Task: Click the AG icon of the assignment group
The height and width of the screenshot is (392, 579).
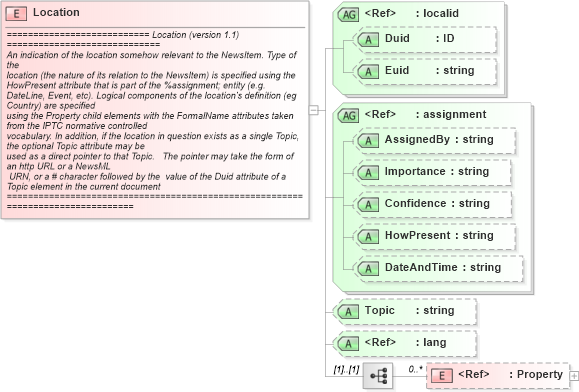Action: tap(349, 116)
